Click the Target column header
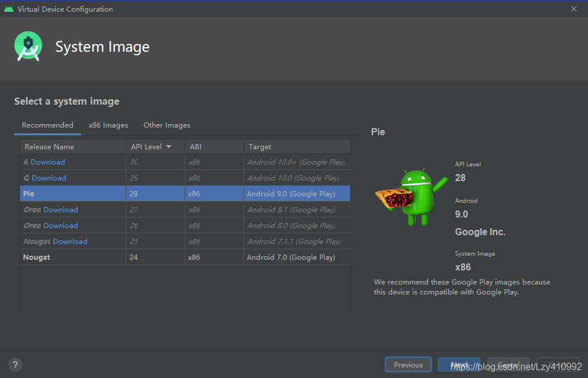The width and height of the screenshot is (588, 378). coord(297,146)
